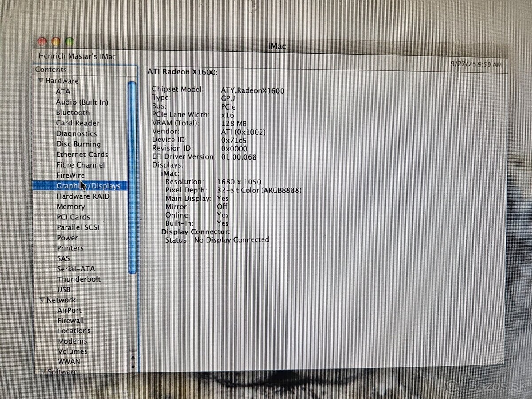The image size is (532, 399).
Task: Open Firewall under Network
Action: point(70,320)
